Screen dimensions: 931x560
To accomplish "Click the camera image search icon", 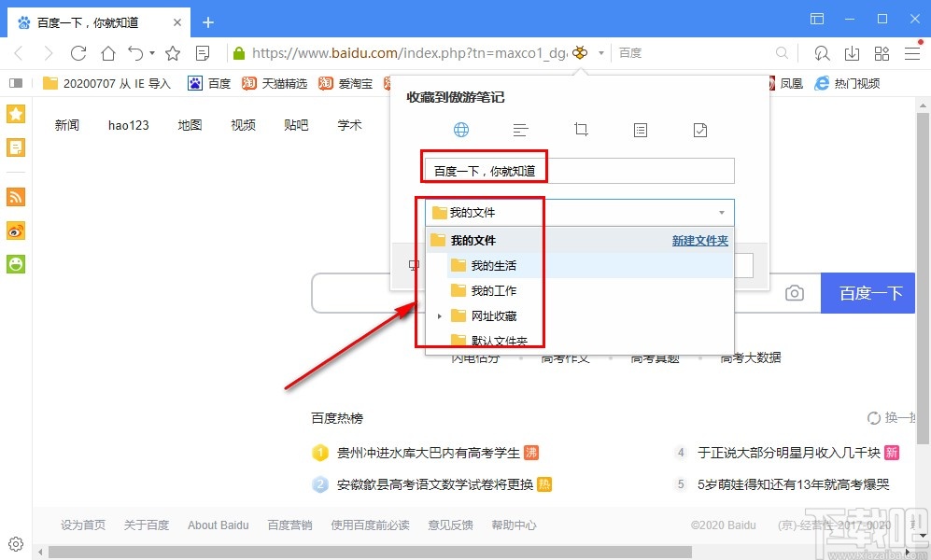I will (x=795, y=293).
